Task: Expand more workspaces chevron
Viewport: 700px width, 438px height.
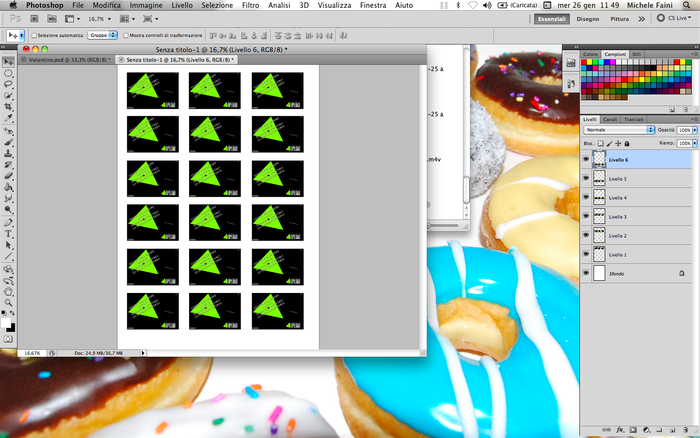Action: click(x=642, y=19)
